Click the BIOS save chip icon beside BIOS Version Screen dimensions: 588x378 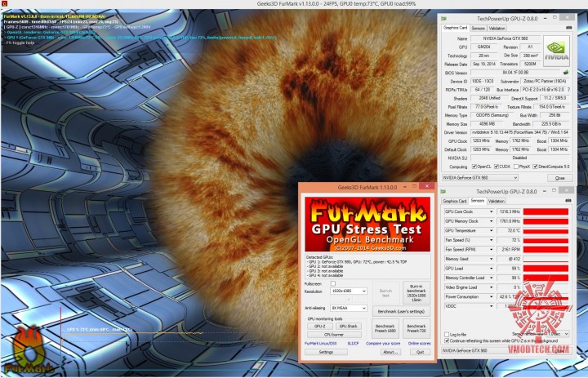(x=566, y=73)
